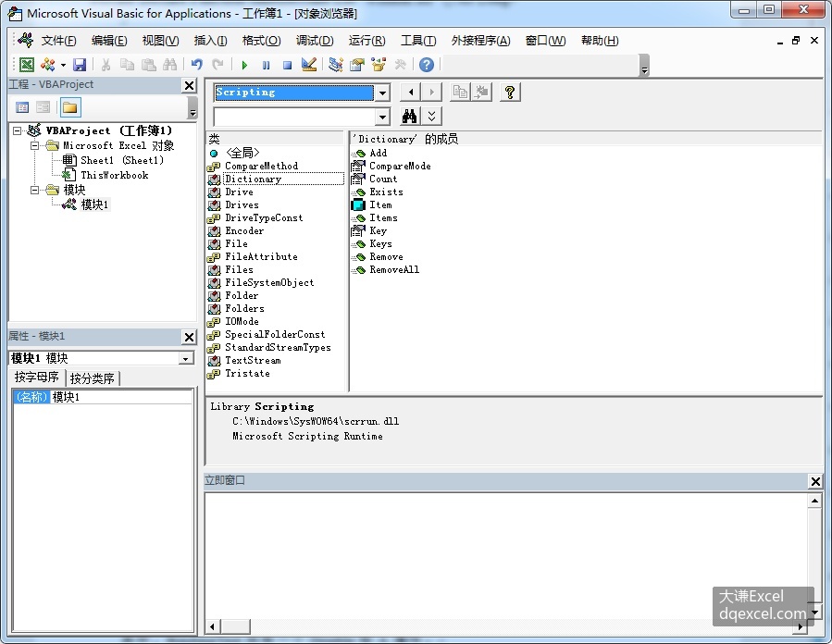Image resolution: width=832 pixels, height=644 pixels.
Task: Click the (名称) property value field
Action: pos(121,397)
